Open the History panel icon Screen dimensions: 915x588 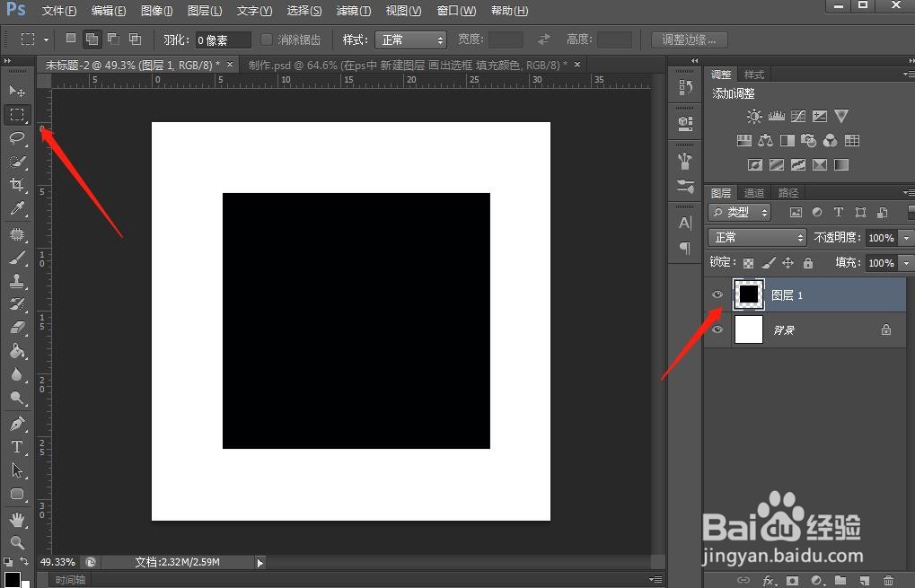[685, 88]
